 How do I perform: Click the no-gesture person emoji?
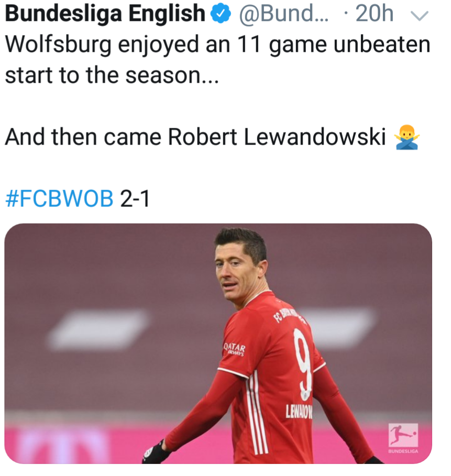(406, 138)
